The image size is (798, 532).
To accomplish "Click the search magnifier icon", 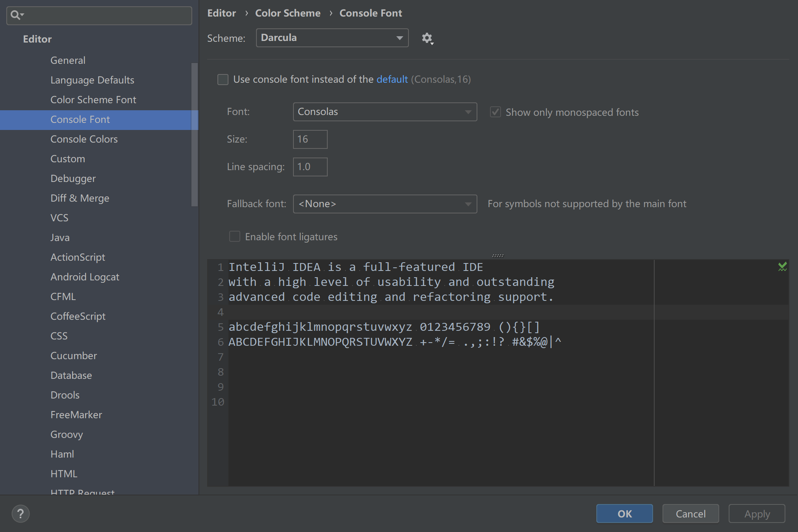I will click(x=16, y=15).
